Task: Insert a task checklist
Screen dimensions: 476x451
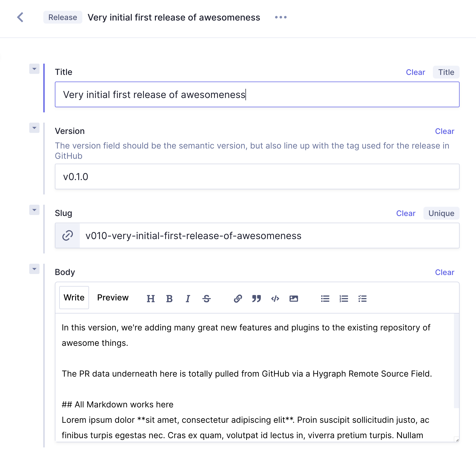Action: coord(362,298)
